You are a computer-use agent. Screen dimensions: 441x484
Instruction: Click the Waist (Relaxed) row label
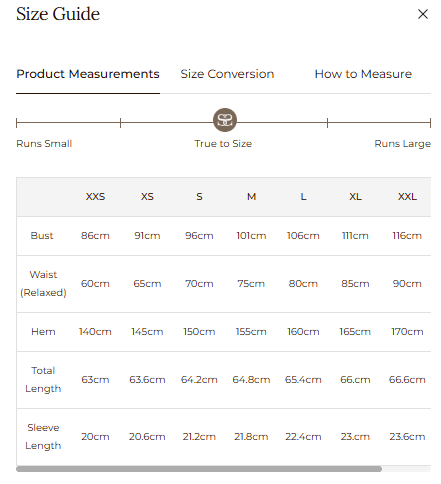[43, 284]
